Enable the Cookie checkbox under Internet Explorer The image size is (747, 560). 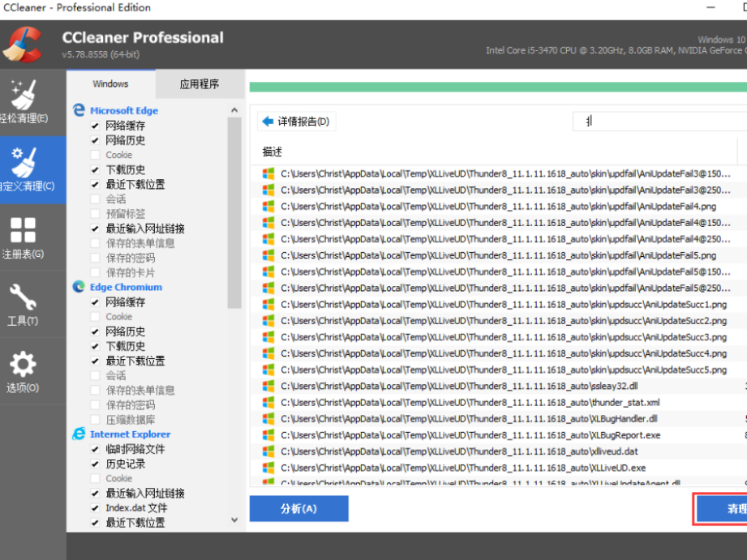click(95, 478)
